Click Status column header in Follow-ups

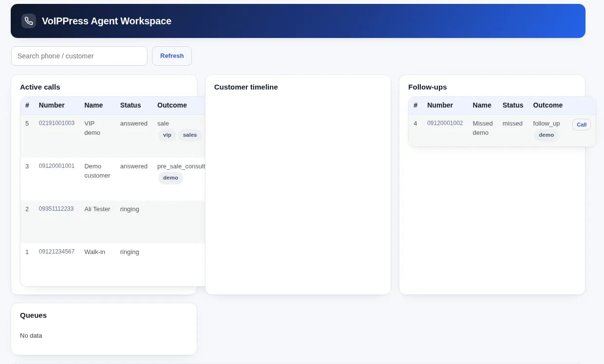point(513,105)
